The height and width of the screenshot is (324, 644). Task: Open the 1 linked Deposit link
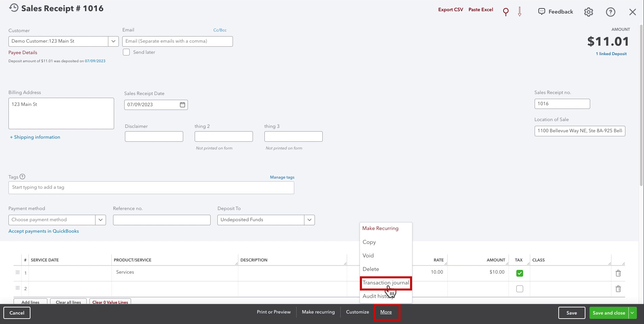tap(611, 54)
